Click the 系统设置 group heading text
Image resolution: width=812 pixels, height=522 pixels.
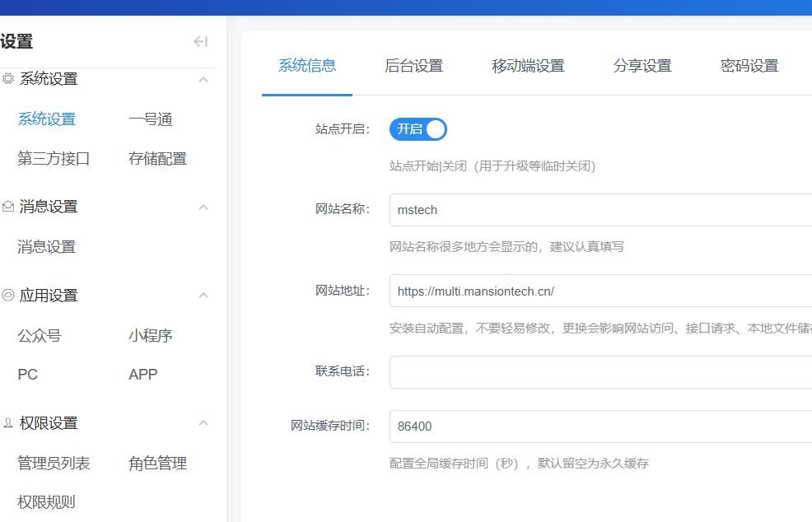[x=49, y=79]
